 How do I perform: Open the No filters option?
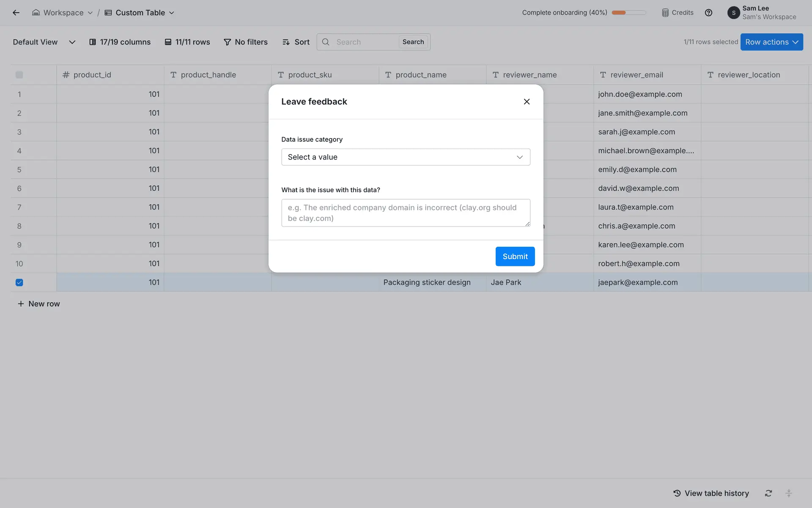[x=246, y=42]
